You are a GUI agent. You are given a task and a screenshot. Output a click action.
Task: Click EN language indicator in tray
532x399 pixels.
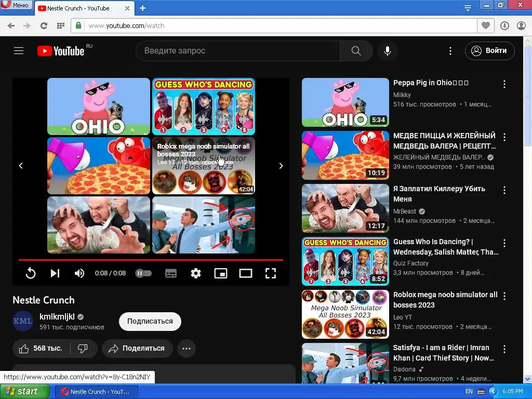[x=469, y=392]
